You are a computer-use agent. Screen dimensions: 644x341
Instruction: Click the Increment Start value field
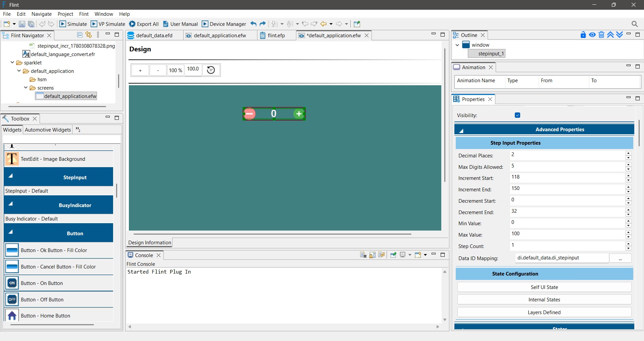(567, 177)
